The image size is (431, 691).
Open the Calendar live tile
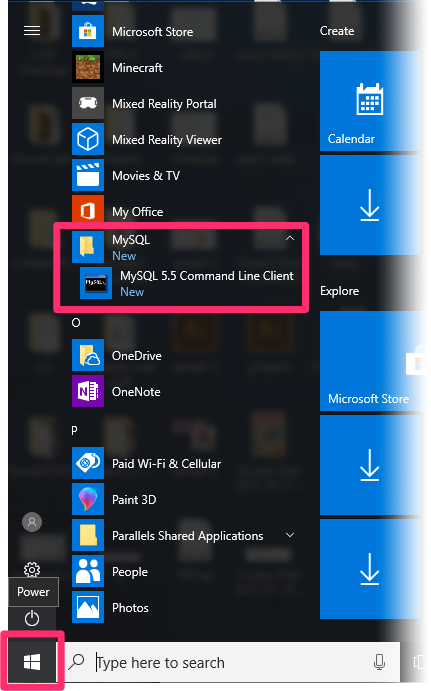pos(369,101)
